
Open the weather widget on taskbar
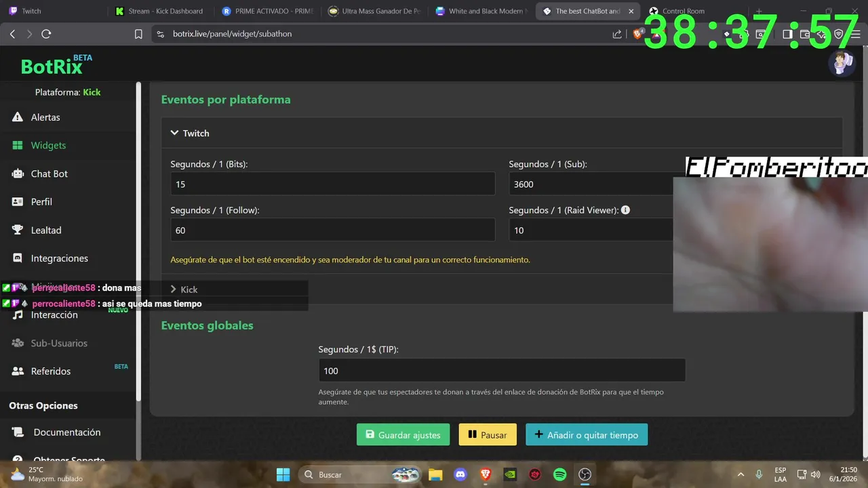pos(46,474)
